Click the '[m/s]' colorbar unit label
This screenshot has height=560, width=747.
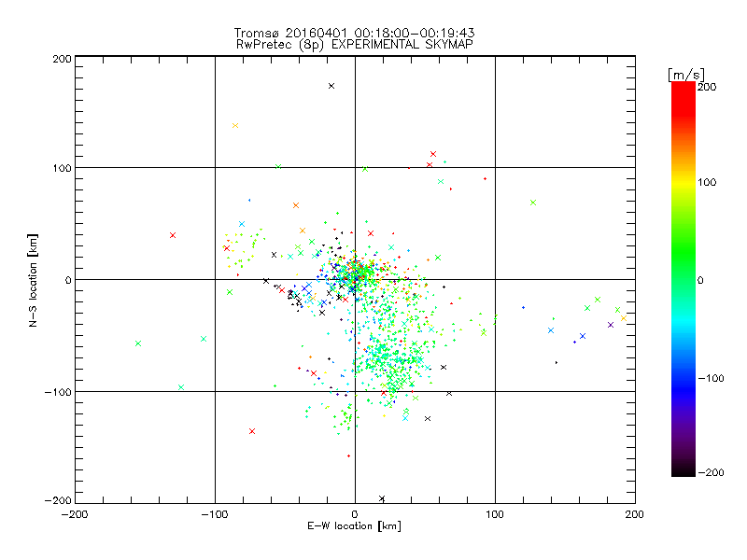click(x=686, y=75)
